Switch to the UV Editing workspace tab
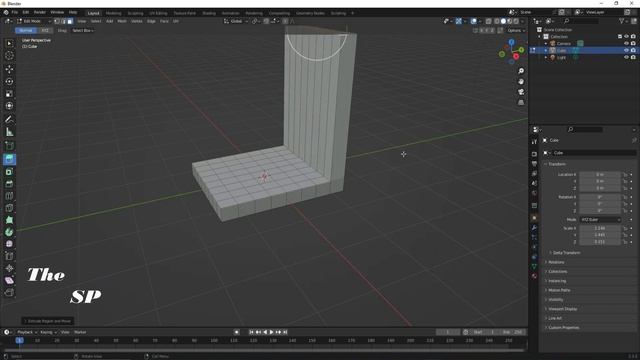Image resolution: width=640 pixels, height=360 pixels. tap(158, 13)
